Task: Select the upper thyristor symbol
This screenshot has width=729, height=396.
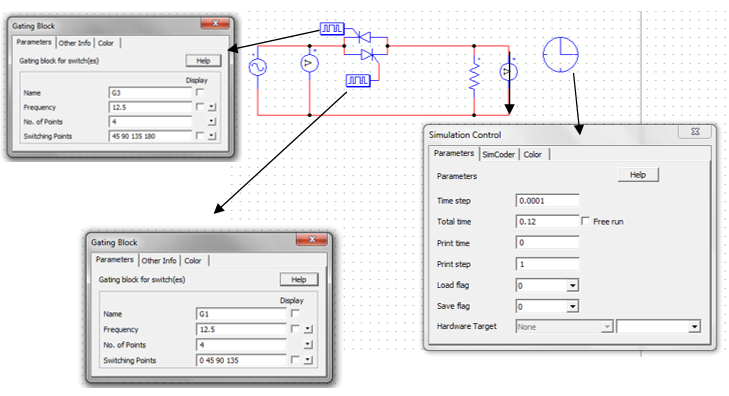Action: point(364,37)
